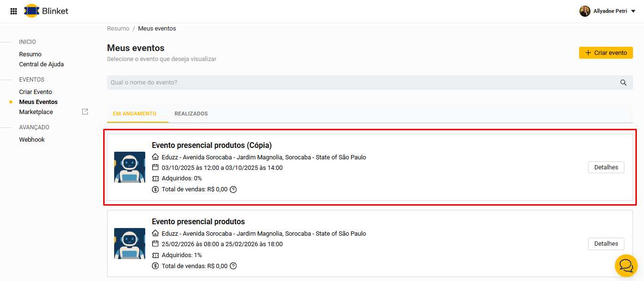Image resolution: width=644 pixels, height=281 pixels.
Task: Click the Blinket logo
Action: [x=46, y=11]
